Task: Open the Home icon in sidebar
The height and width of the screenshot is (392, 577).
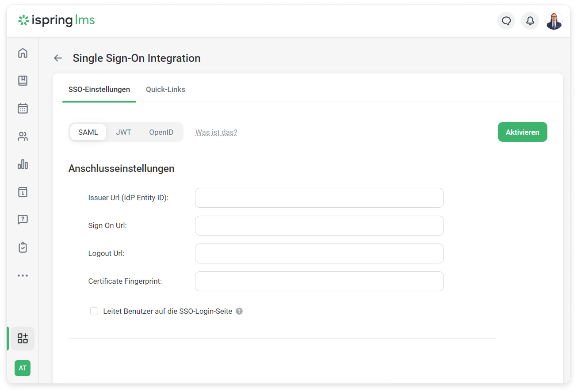Action: pyautogui.click(x=23, y=53)
